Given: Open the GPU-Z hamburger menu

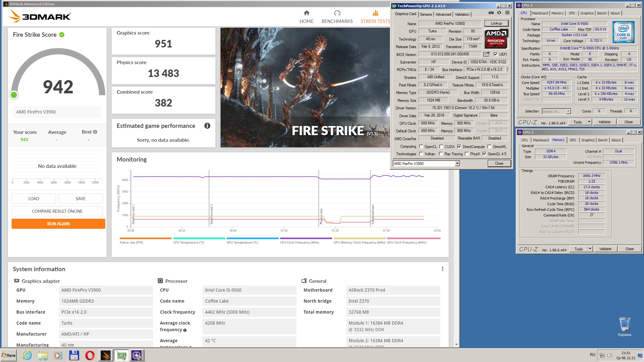Looking at the screenshot, I should click(x=507, y=13).
